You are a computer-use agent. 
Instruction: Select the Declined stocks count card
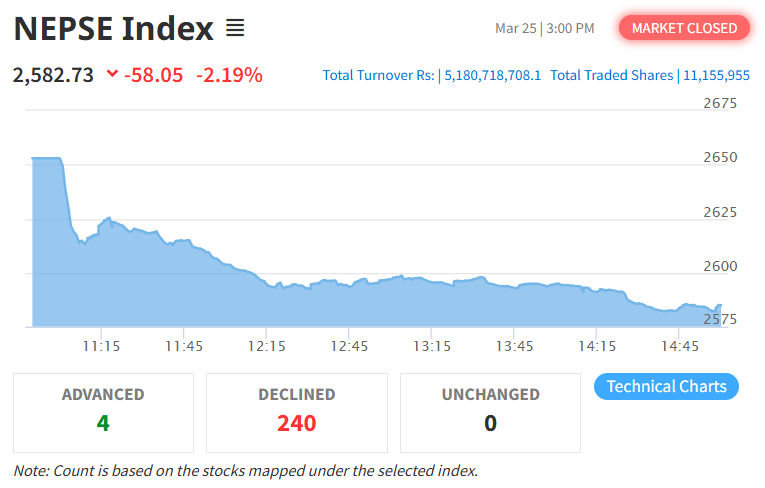pyautogui.click(x=296, y=411)
